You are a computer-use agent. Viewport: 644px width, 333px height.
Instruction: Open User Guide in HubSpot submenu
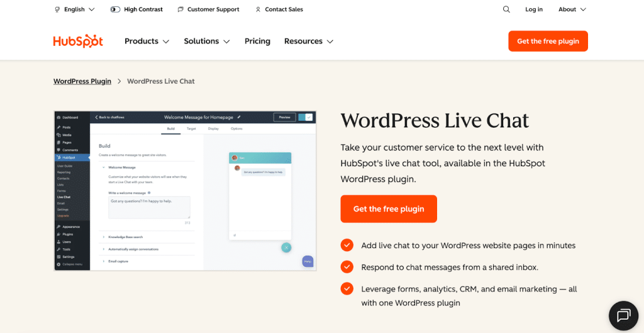click(x=65, y=166)
